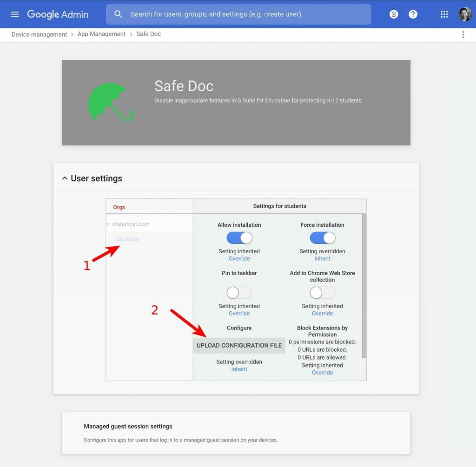Click the Configure label
This screenshot has height=467, width=476.
click(239, 328)
